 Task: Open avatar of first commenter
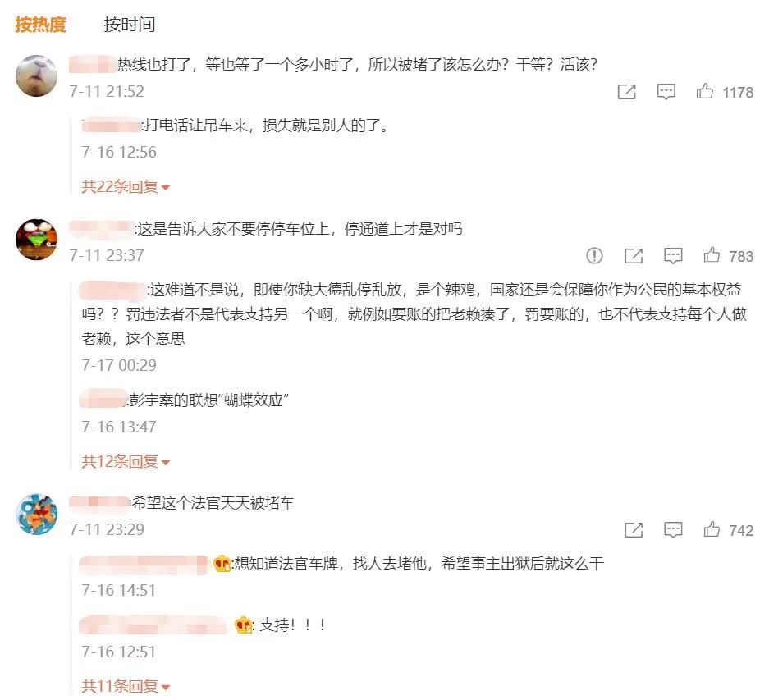36,76
